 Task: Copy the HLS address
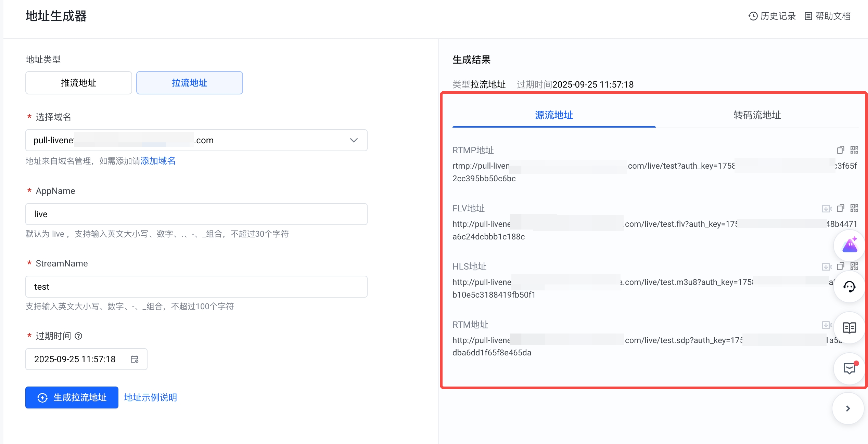click(x=840, y=266)
